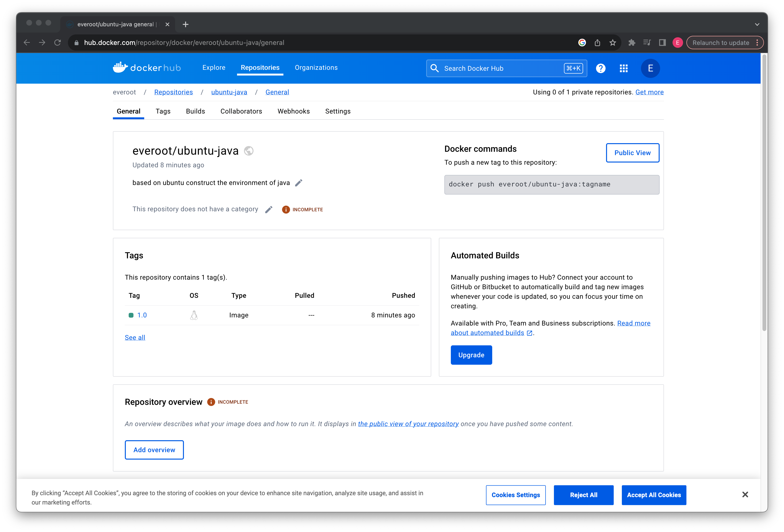Click the browser address bar URL

pos(184,43)
